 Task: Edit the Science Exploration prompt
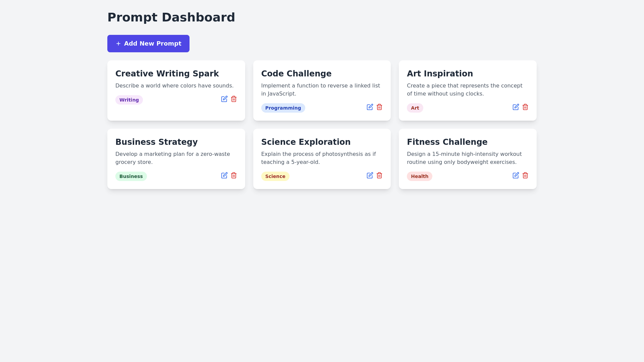click(370, 175)
